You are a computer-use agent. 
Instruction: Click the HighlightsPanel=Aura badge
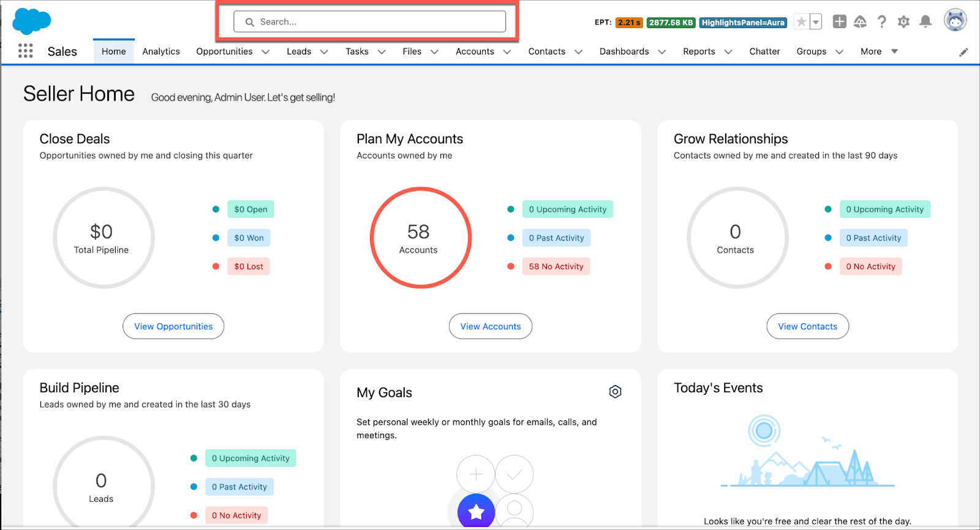743,23
